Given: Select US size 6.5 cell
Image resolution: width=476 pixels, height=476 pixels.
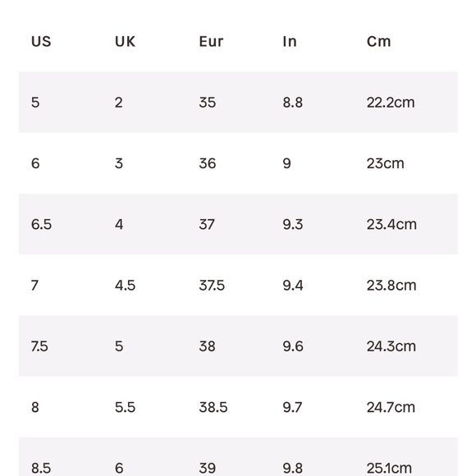Looking at the screenshot, I should [41, 225].
